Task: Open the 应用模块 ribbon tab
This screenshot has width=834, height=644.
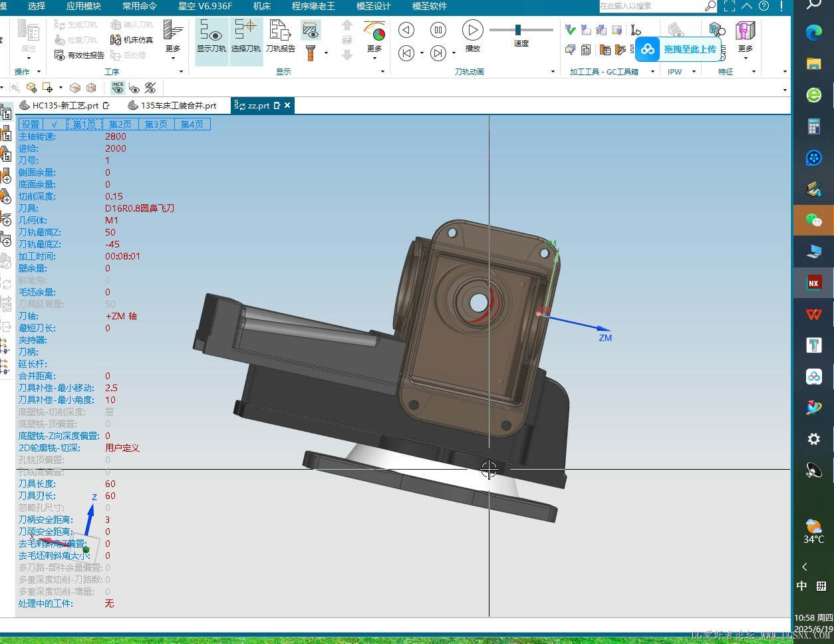Action: 84,6
